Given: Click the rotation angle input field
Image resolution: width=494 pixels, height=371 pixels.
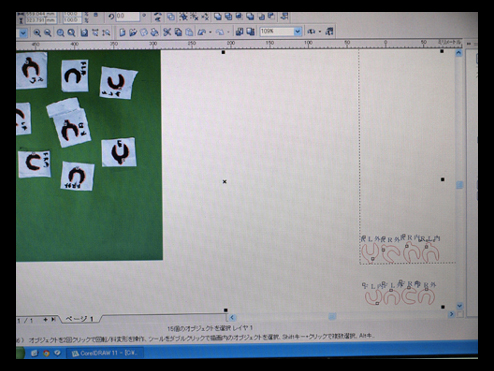Looking at the screenshot, I should (x=128, y=17).
